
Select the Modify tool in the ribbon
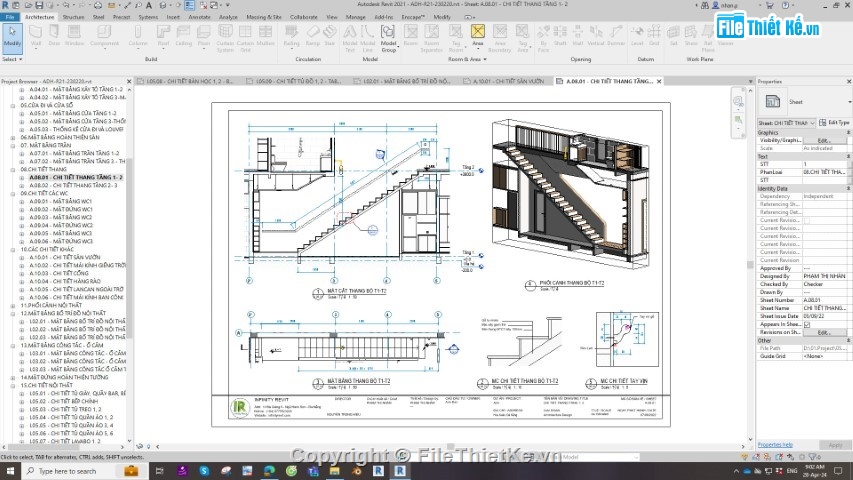click(12, 37)
